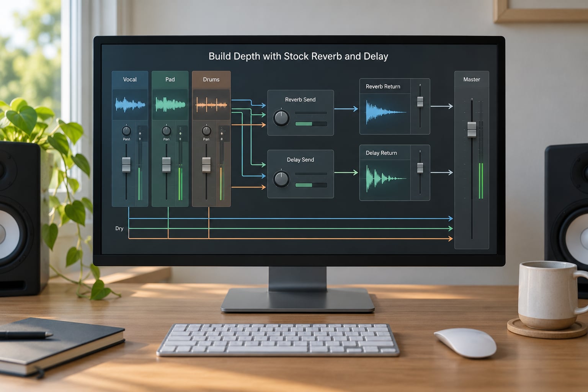
Task: Click the Dry label
Action: [119, 229]
